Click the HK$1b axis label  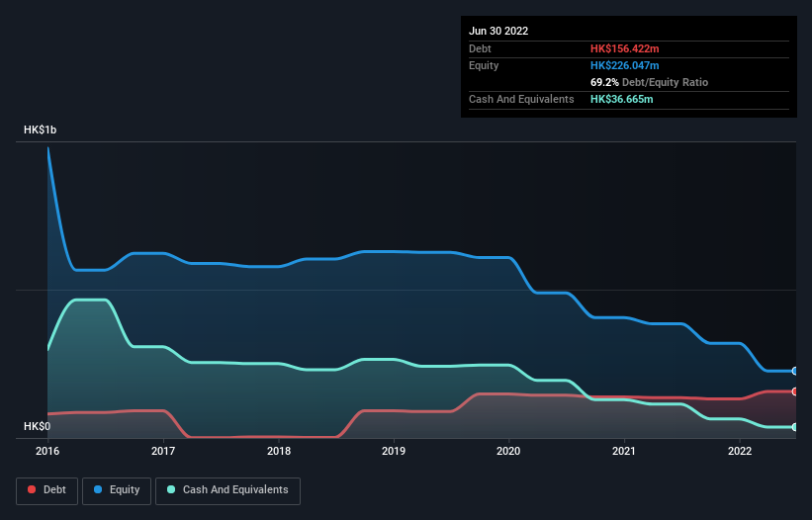(41, 130)
